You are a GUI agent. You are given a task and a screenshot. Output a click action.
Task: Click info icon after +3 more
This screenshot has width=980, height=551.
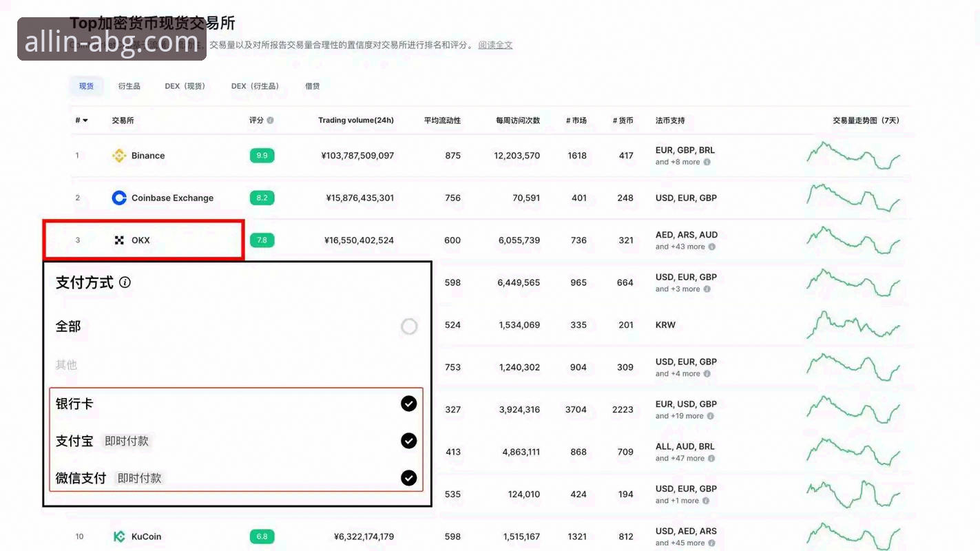coord(707,289)
